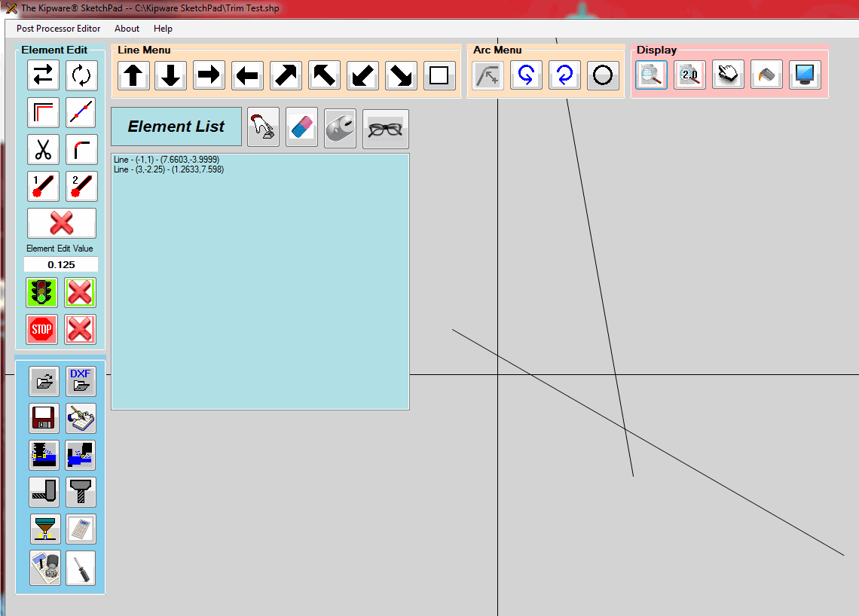The width and height of the screenshot is (859, 616).
Task: Click the number 2 endpoint edit icon
Action: pos(81,186)
